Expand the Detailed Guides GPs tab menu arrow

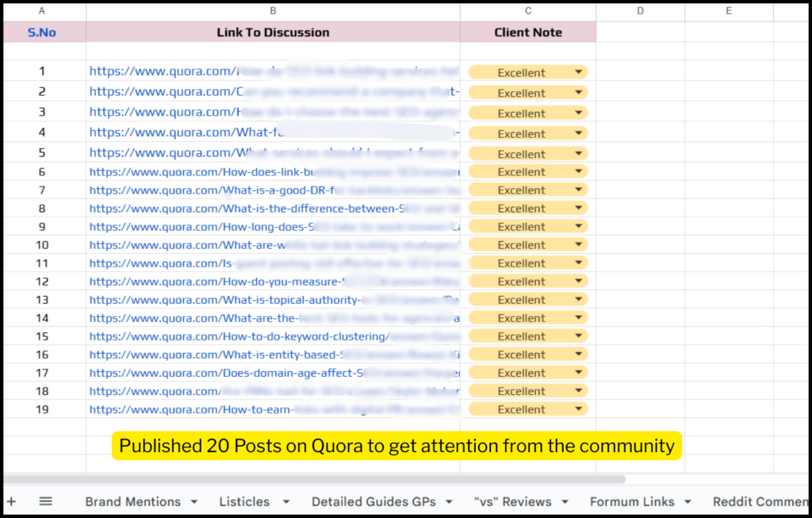pyautogui.click(x=449, y=502)
